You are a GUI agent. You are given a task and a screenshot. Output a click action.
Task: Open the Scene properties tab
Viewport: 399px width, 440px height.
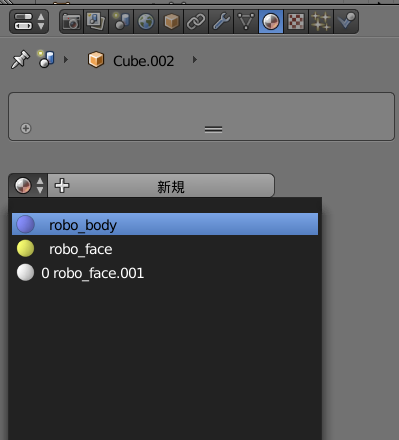coord(121,22)
